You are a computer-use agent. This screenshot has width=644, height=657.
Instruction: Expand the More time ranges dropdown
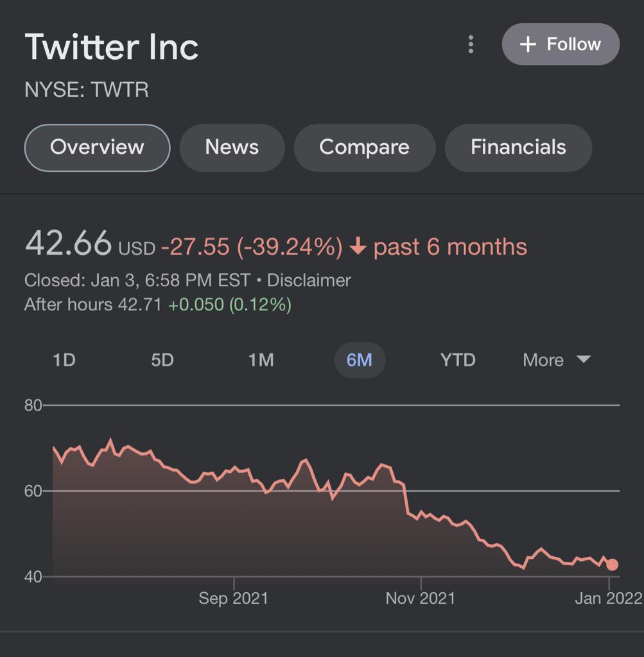[556, 360]
